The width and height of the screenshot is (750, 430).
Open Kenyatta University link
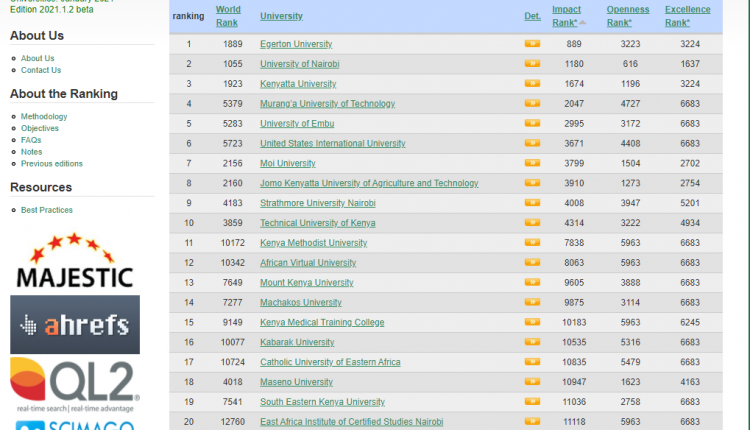click(298, 84)
